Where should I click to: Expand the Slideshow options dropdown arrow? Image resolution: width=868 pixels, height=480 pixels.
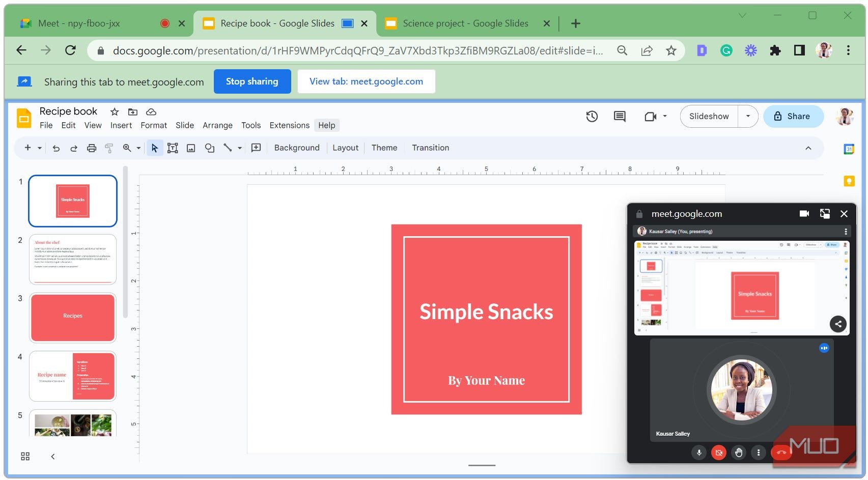748,116
